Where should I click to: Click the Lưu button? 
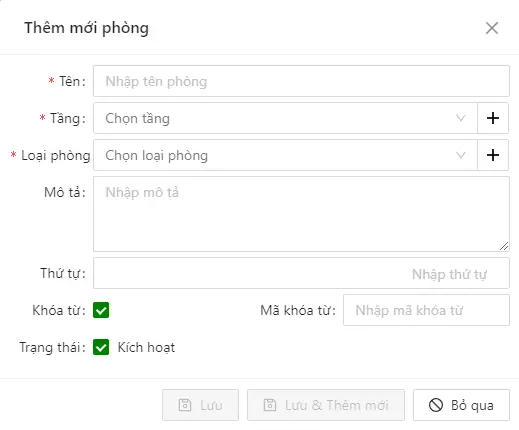(x=200, y=405)
